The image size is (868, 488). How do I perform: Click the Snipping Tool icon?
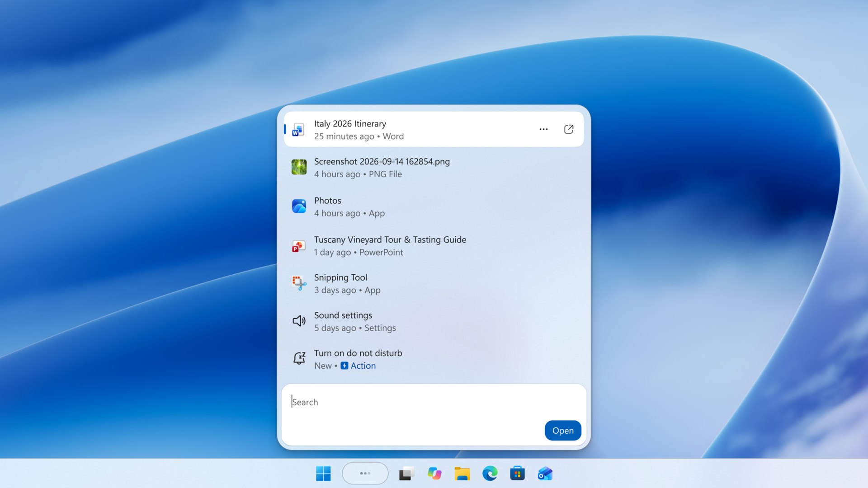point(299,283)
